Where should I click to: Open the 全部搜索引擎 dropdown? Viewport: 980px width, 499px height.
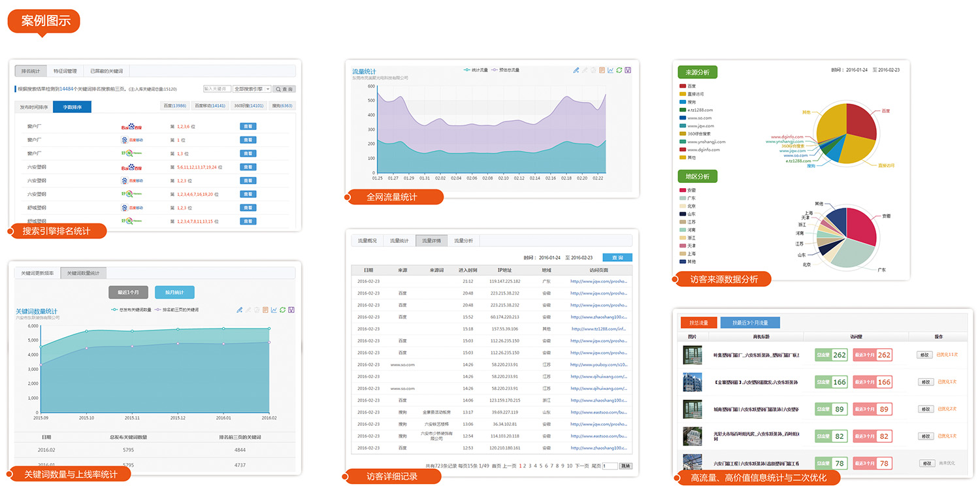[x=252, y=89]
